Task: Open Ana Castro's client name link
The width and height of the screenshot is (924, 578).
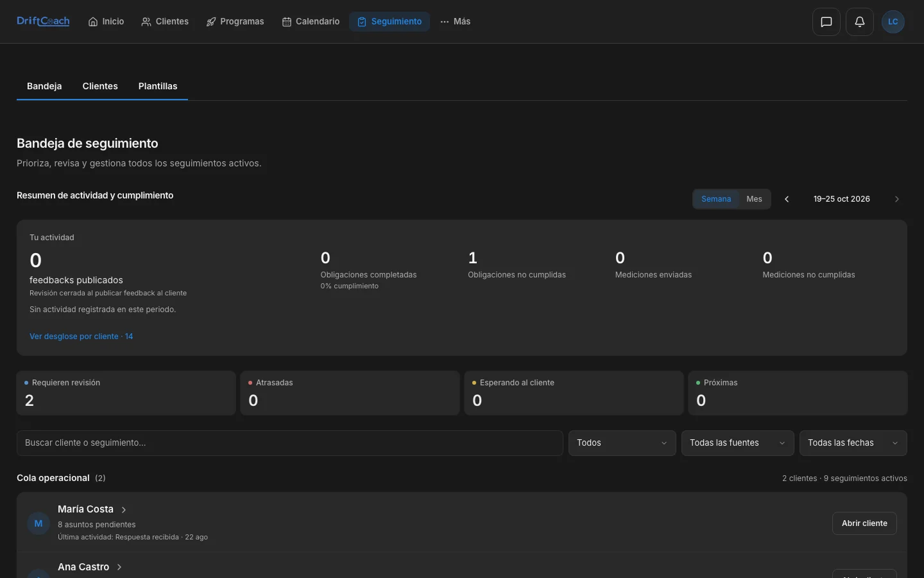Action: click(x=83, y=567)
